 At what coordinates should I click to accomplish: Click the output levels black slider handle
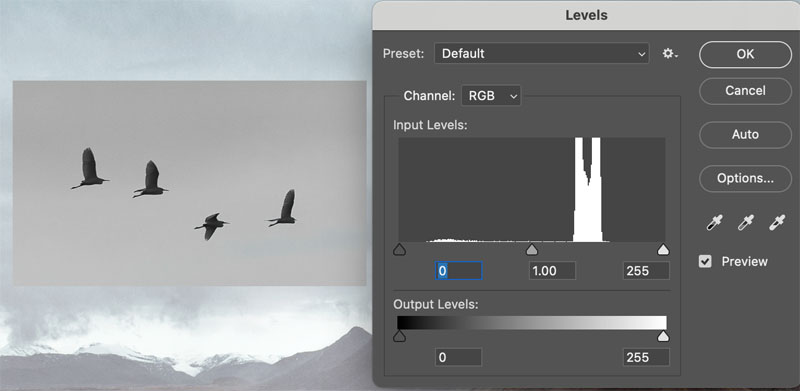click(x=399, y=336)
